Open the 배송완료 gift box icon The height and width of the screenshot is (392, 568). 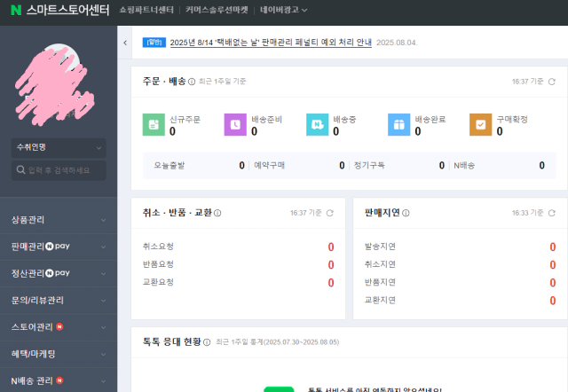click(398, 124)
